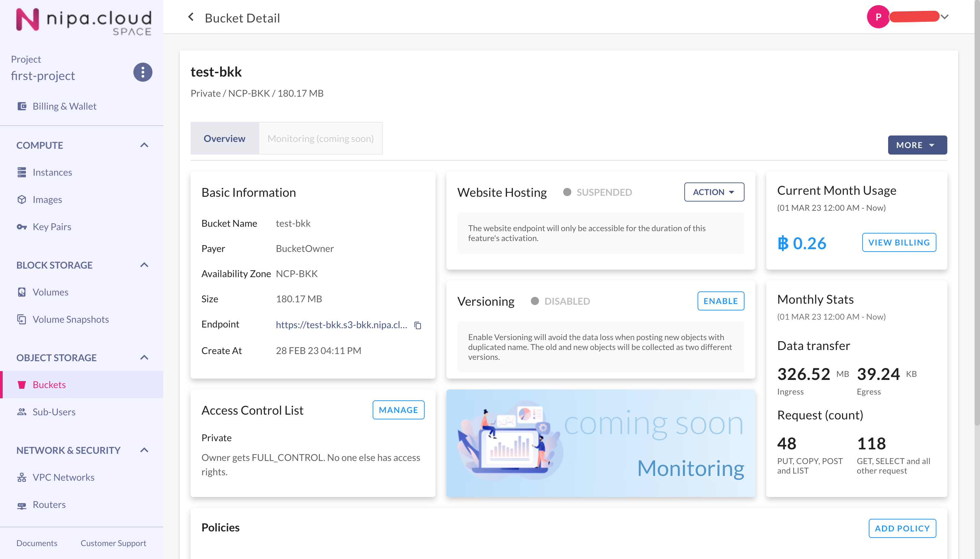Open VPC Networks page
This screenshot has height=559, width=980.
tap(63, 477)
